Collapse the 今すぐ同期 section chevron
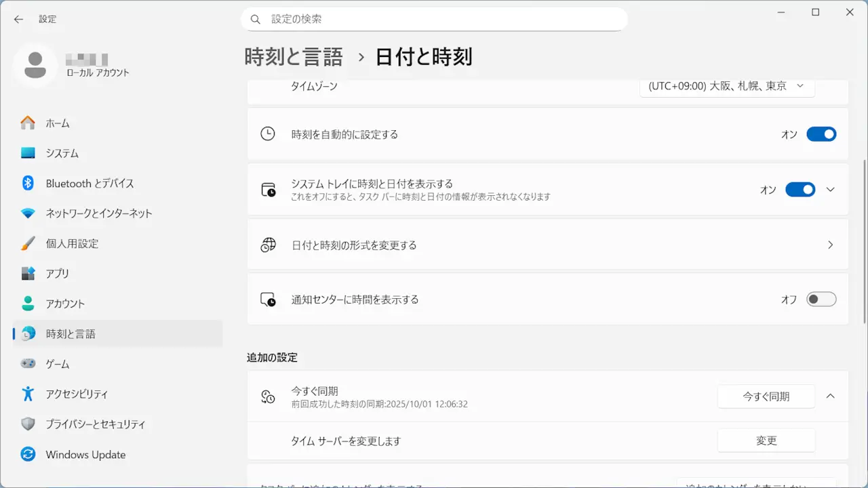Screen dimensions: 868x488 [x=831, y=396]
